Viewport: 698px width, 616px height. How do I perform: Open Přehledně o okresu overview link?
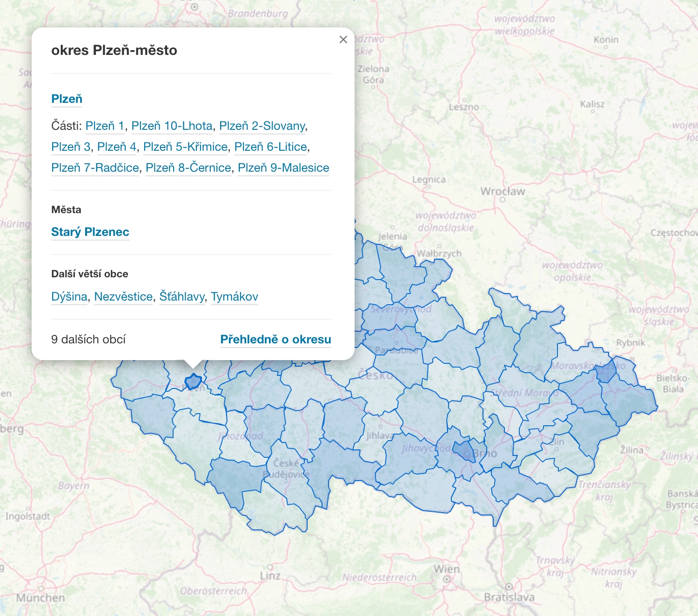[x=275, y=340]
